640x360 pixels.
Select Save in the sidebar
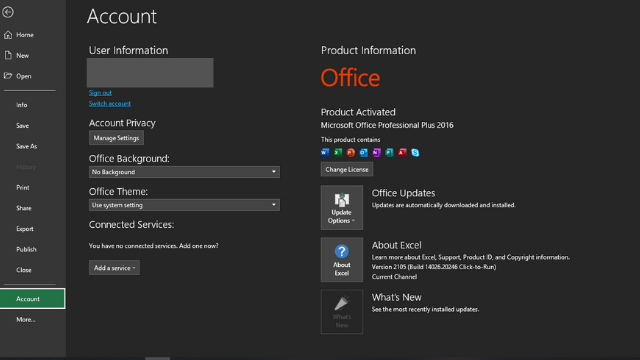point(22,126)
